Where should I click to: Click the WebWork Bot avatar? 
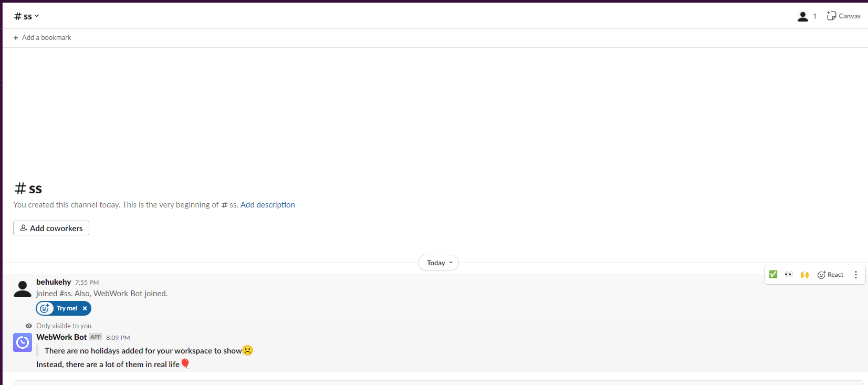click(23, 342)
